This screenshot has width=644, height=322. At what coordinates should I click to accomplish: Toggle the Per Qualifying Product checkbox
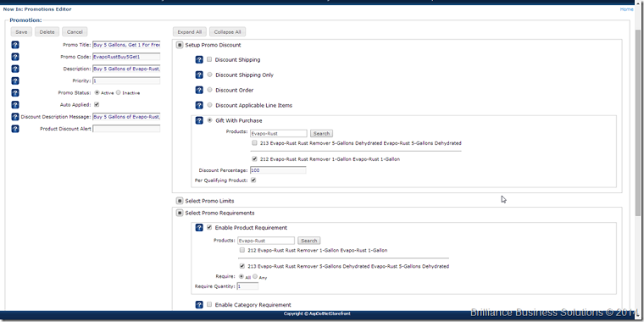pos(253,180)
